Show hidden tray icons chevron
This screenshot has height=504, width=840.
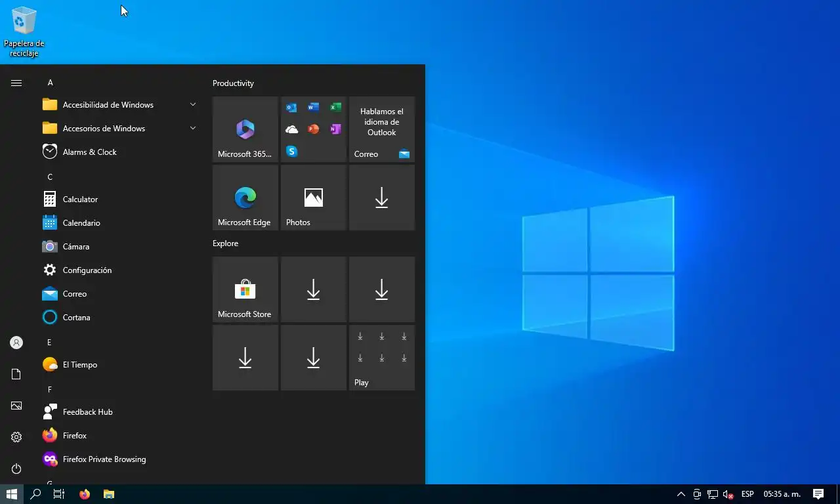pos(681,494)
